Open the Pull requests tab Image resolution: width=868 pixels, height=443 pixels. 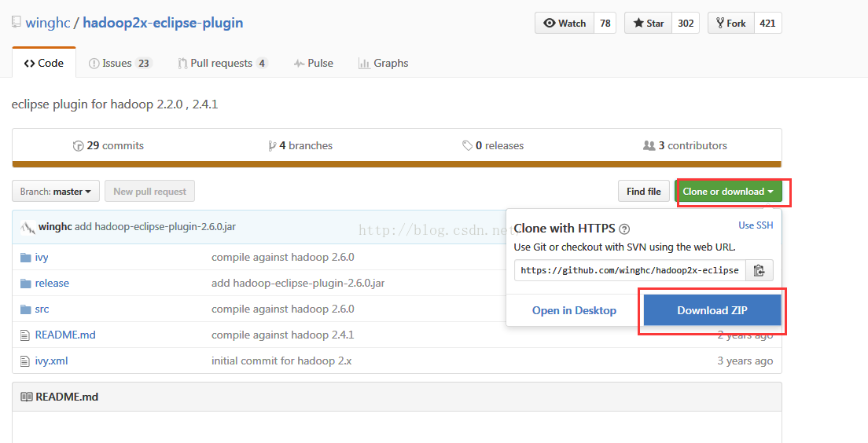pyautogui.click(x=223, y=63)
